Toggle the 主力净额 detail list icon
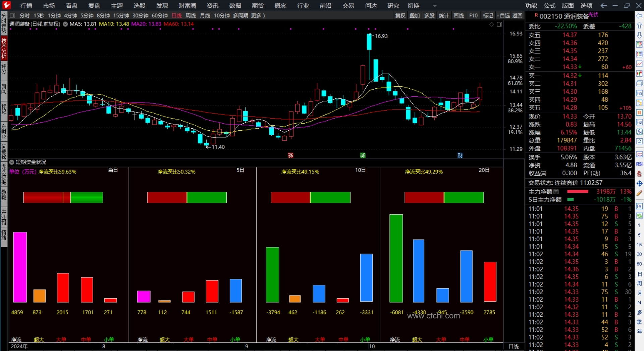Screen dimensions: 644x351 [556, 191]
